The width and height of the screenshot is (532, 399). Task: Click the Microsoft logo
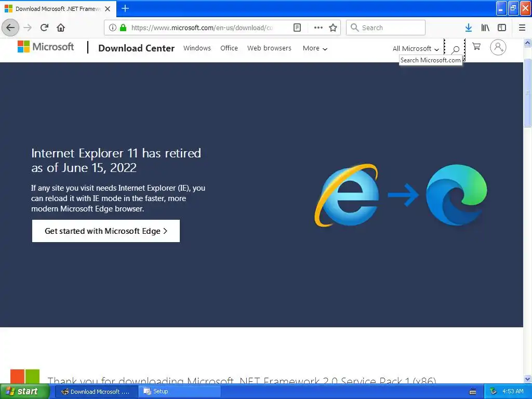(46, 47)
